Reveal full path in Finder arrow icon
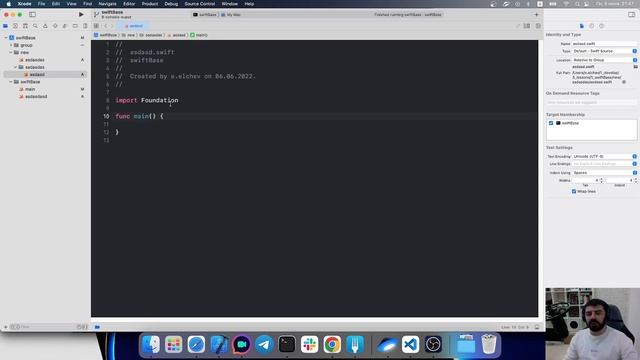The height and width of the screenshot is (360, 640). tap(624, 82)
